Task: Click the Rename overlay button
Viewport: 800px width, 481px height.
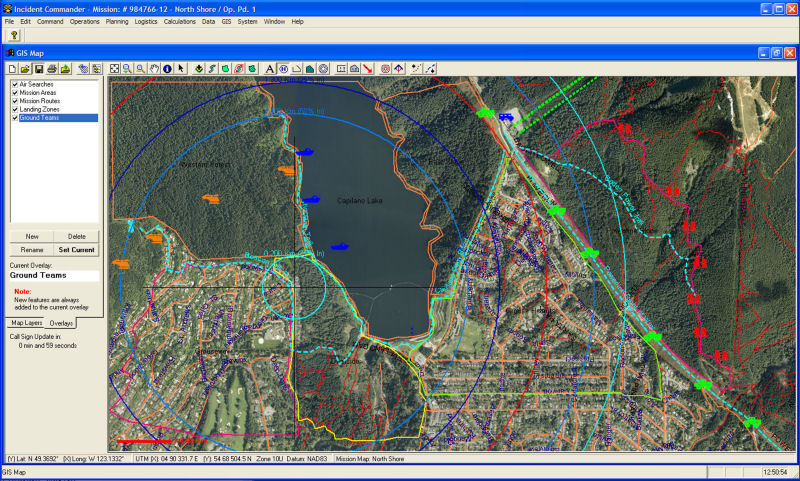Action: click(x=32, y=249)
